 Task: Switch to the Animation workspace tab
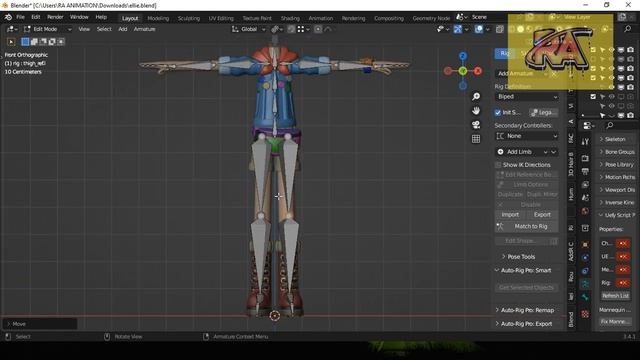point(320,18)
